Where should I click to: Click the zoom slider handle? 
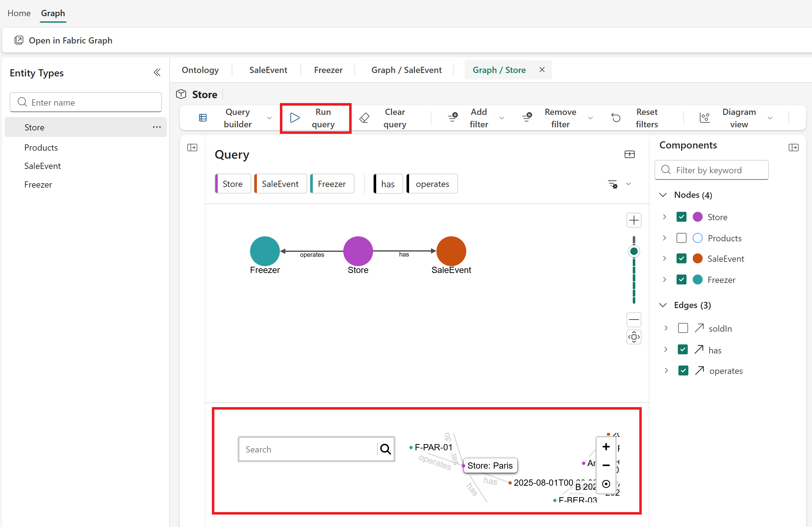coord(634,252)
